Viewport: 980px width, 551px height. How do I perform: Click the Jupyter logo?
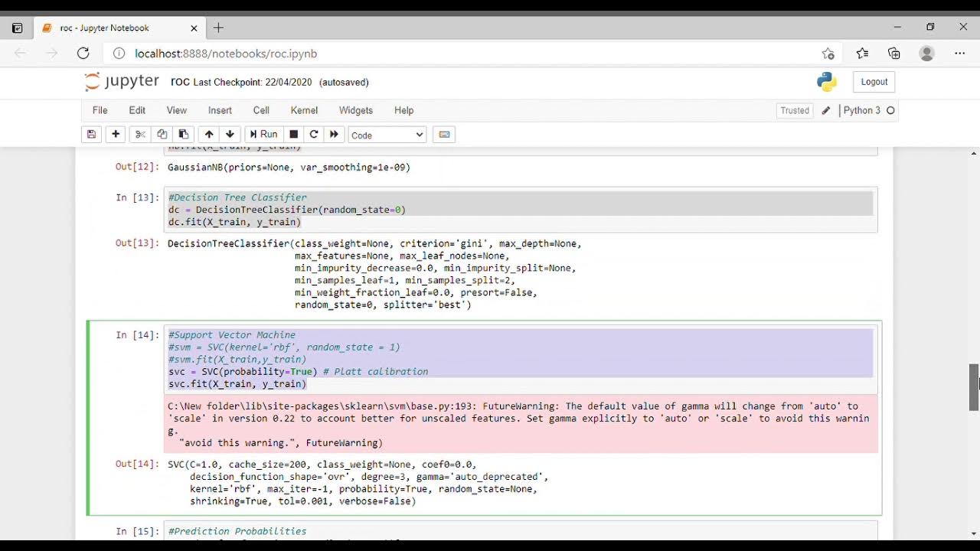click(122, 81)
